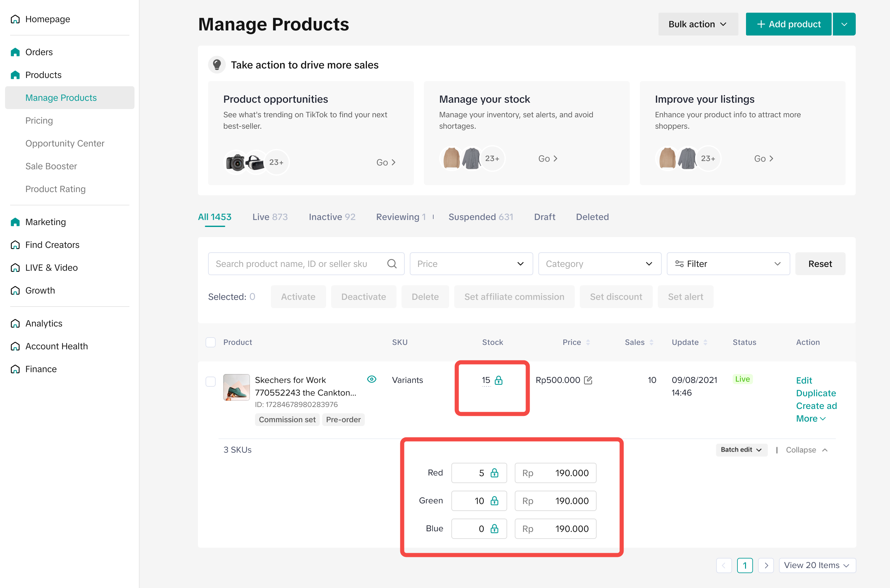Click the Sales column sort arrows
This screenshot has width=890, height=588.
click(x=651, y=342)
